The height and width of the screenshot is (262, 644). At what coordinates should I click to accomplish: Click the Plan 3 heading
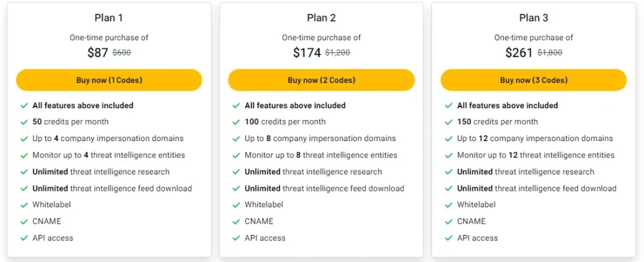[x=533, y=18]
